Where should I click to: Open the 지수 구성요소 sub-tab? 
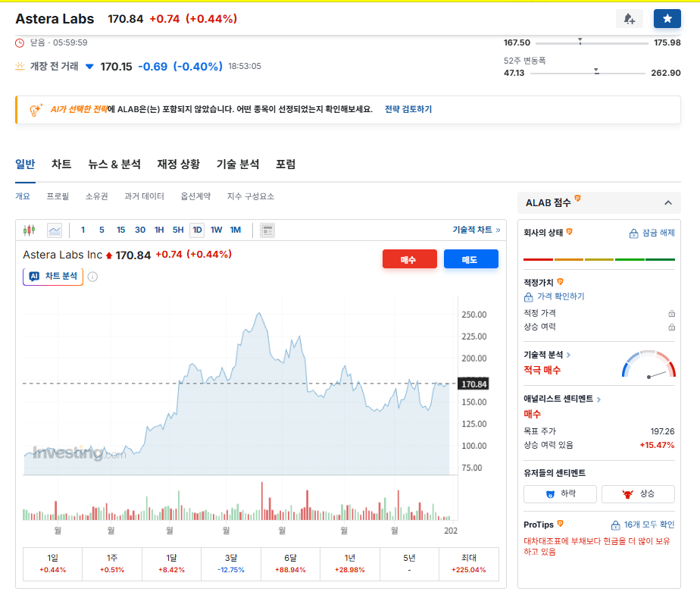251,196
